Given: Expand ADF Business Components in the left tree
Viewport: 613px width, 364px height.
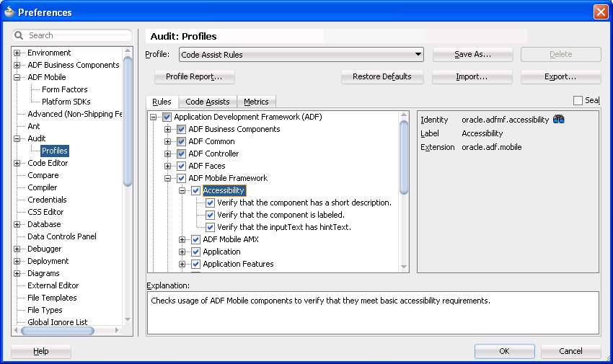Looking at the screenshot, I should (x=17, y=65).
